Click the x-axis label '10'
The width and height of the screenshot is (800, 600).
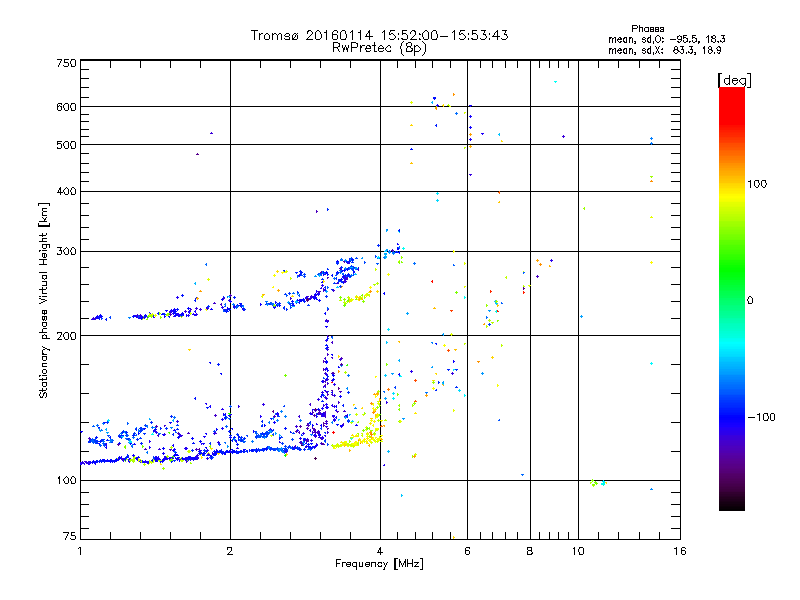click(x=578, y=551)
